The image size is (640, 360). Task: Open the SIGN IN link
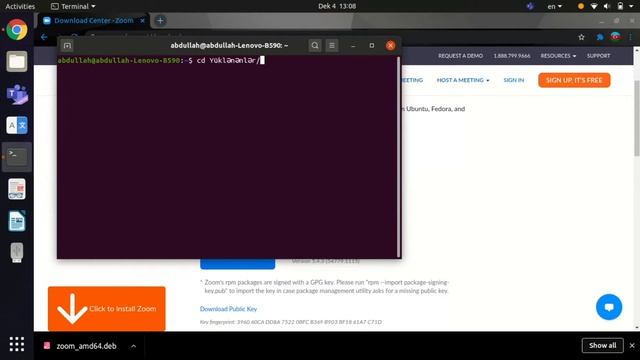[513, 80]
